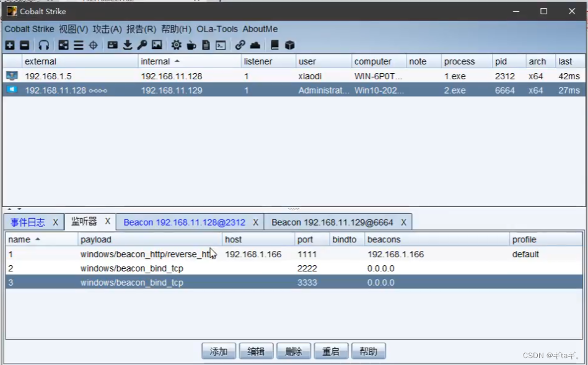Sort sessions by arch column header
The image size is (588, 365).
click(540, 61)
